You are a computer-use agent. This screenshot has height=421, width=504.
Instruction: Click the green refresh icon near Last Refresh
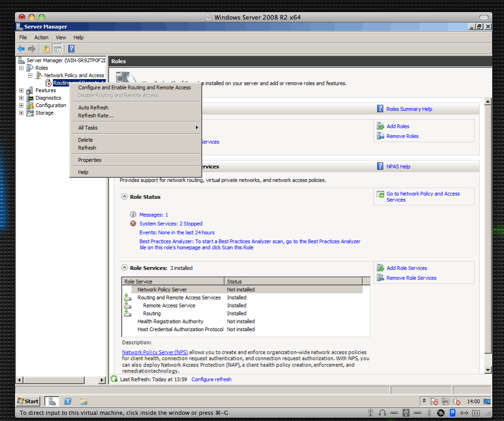pos(114,379)
